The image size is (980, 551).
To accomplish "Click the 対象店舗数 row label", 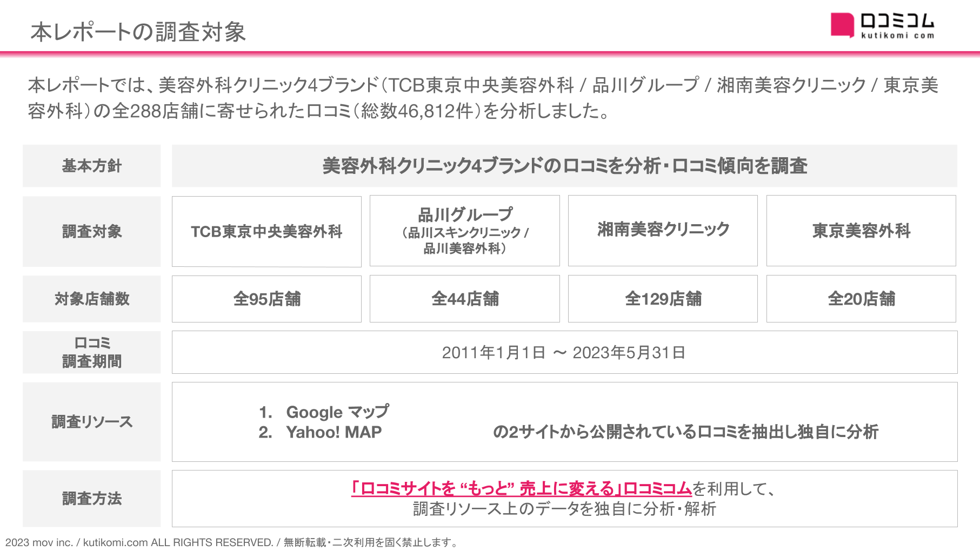I will pyautogui.click(x=92, y=299).
